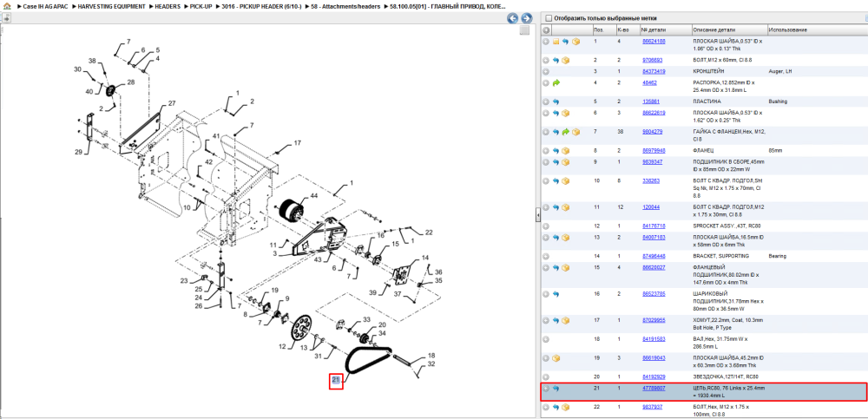Add part 86624188 using circle icon
The height and width of the screenshot is (419, 868).
pyautogui.click(x=546, y=42)
